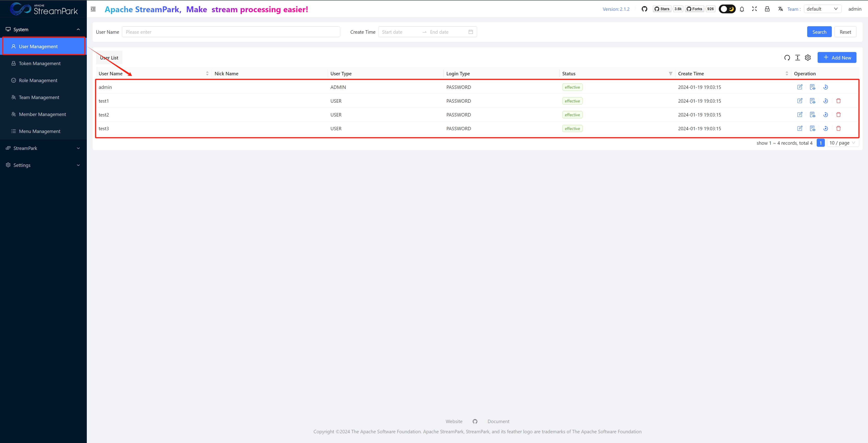This screenshot has height=443, width=868.
Task: Click the reset password icon for admin row
Action: tap(826, 87)
